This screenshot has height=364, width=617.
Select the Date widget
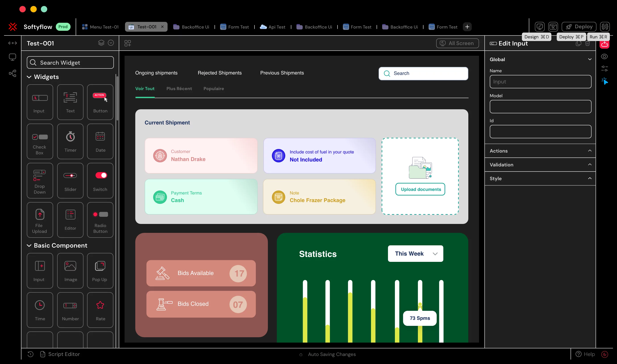click(100, 141)
